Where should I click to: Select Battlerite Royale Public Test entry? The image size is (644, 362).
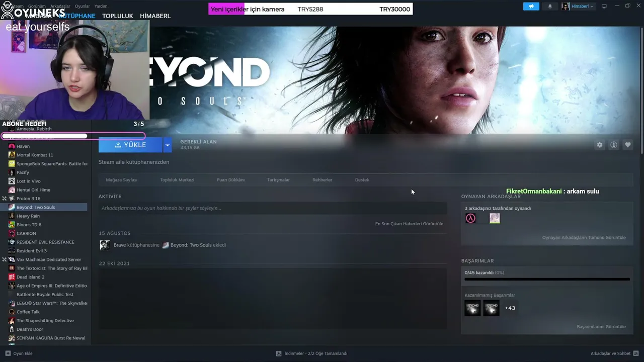45,295
